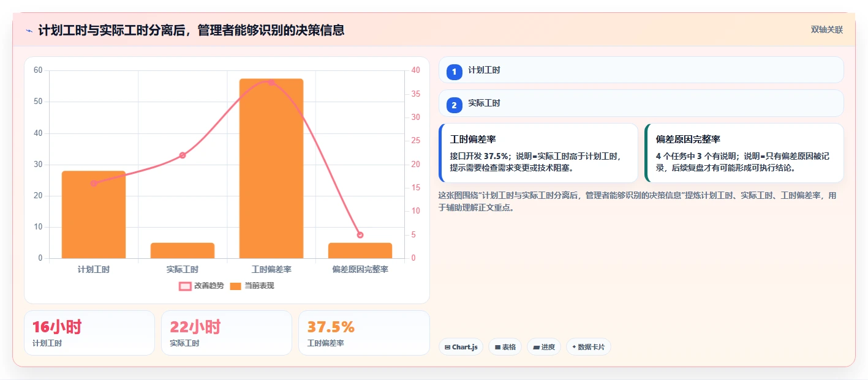Select step 1 计划工时 row
Viewport: 868px width, 380px height.
(x=641, y=70)
